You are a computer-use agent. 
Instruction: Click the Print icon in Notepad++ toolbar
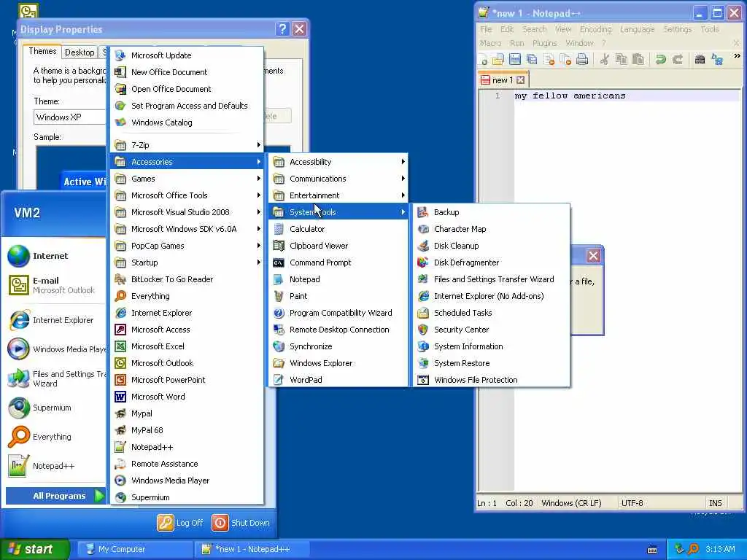582,60
